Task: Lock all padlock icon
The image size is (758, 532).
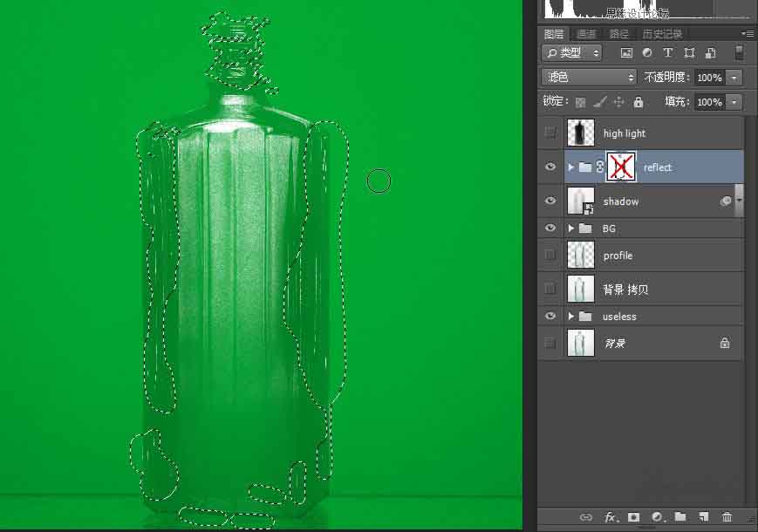Action: tap(638, 102)
